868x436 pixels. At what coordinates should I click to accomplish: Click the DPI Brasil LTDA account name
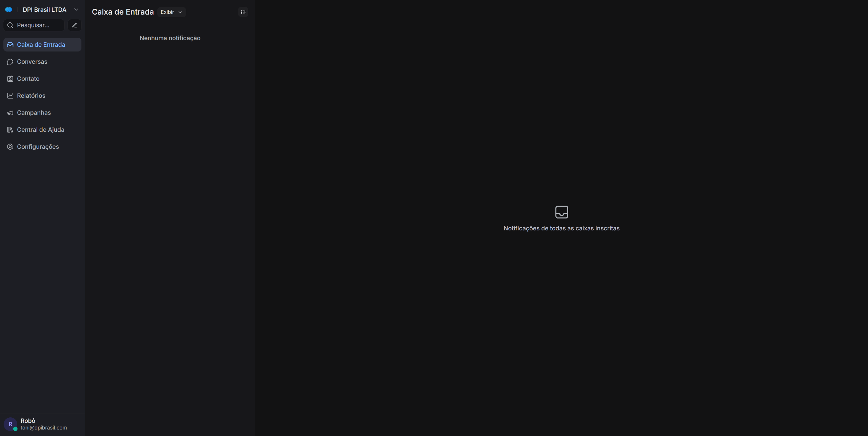pyautogui.click(x=44, y=10)
